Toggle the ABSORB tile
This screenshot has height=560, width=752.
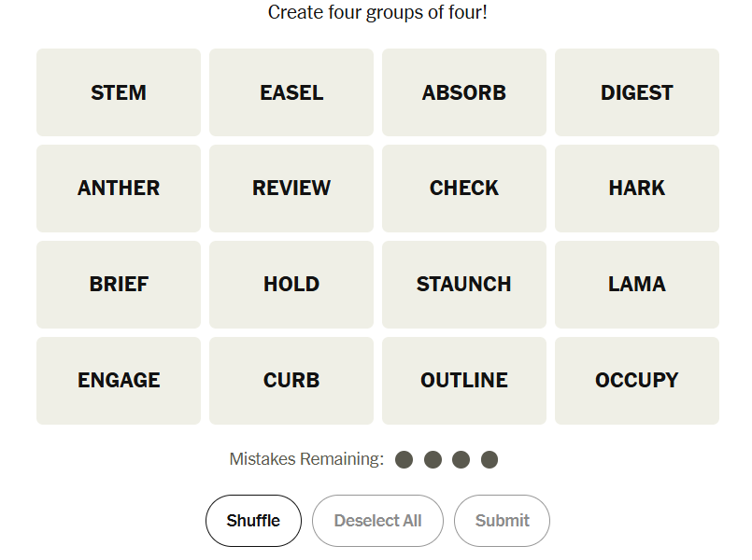pyautogui.click(x=464, y=92)
